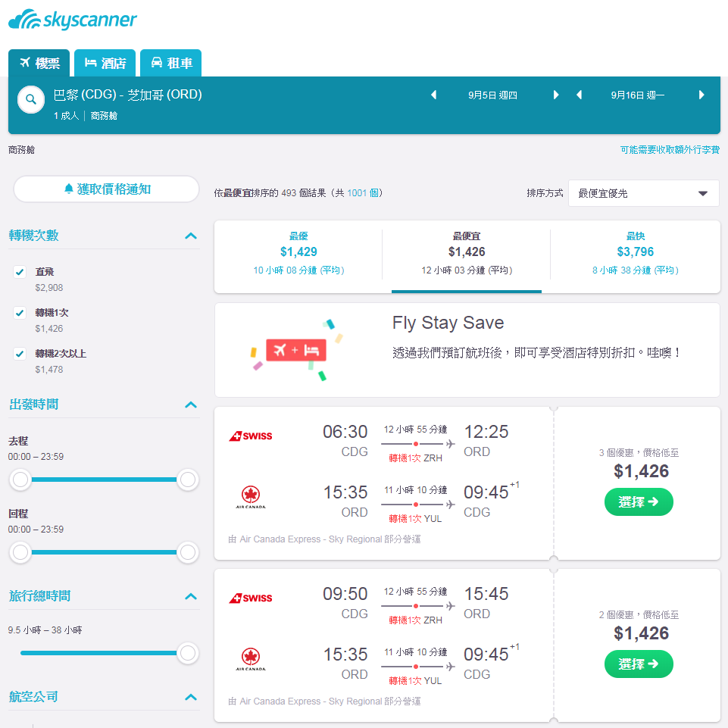This screenshot has height=728, width=728.
Task: Click the Fly Stay Save flight+hotel icon
Action: point(296,350)
